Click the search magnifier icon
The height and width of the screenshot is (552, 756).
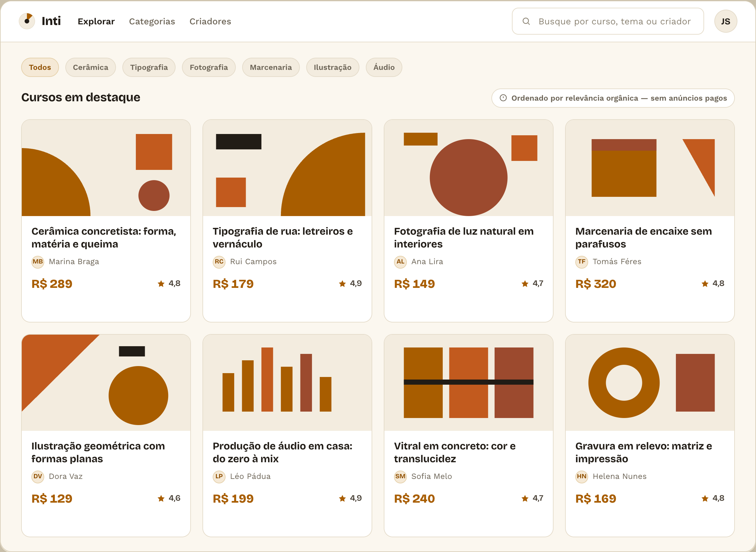pyautogui.click(x=526, y=21)
